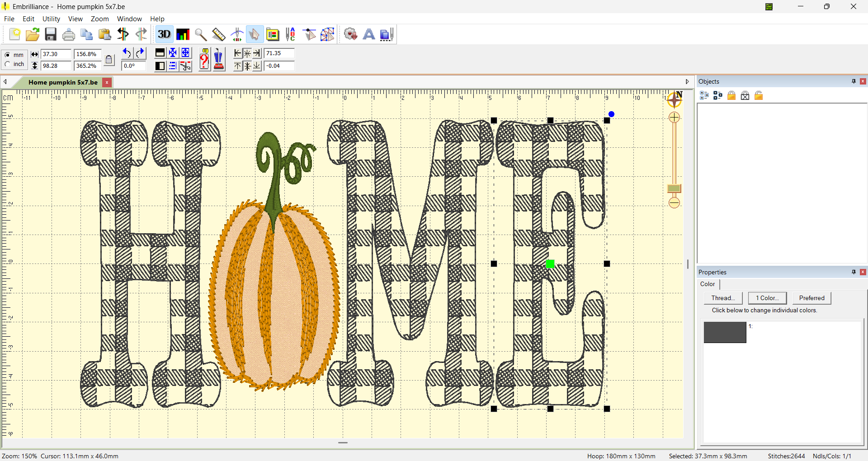Open the magnifying glass zoom tool
This screenshot has width=868, height=461.
(x=201, y=34)
